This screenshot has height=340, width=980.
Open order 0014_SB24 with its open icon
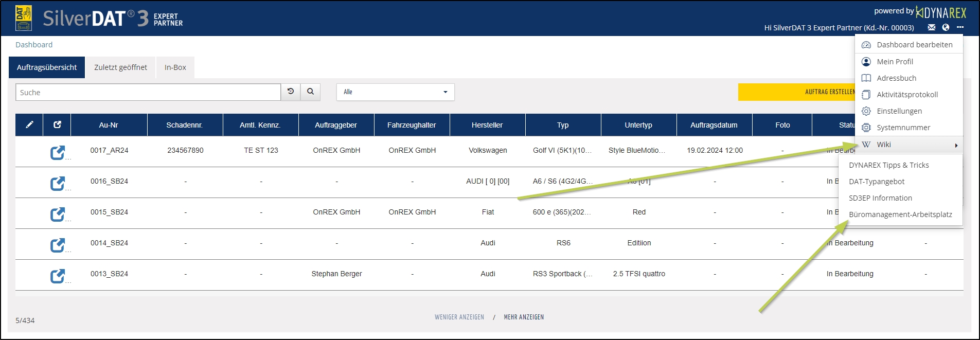click(x=57, y=245)
